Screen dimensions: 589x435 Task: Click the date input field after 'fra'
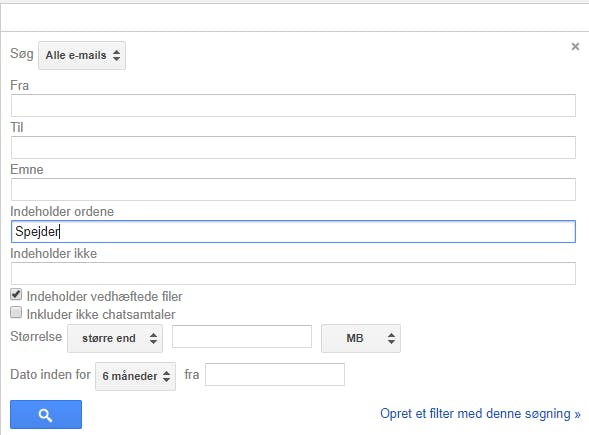[x=275, y=374]
